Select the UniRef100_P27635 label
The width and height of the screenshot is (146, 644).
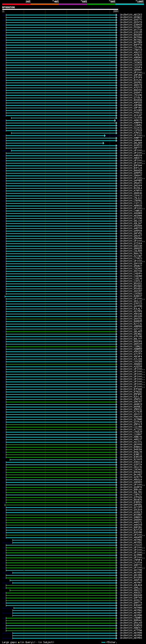(131, 412)
